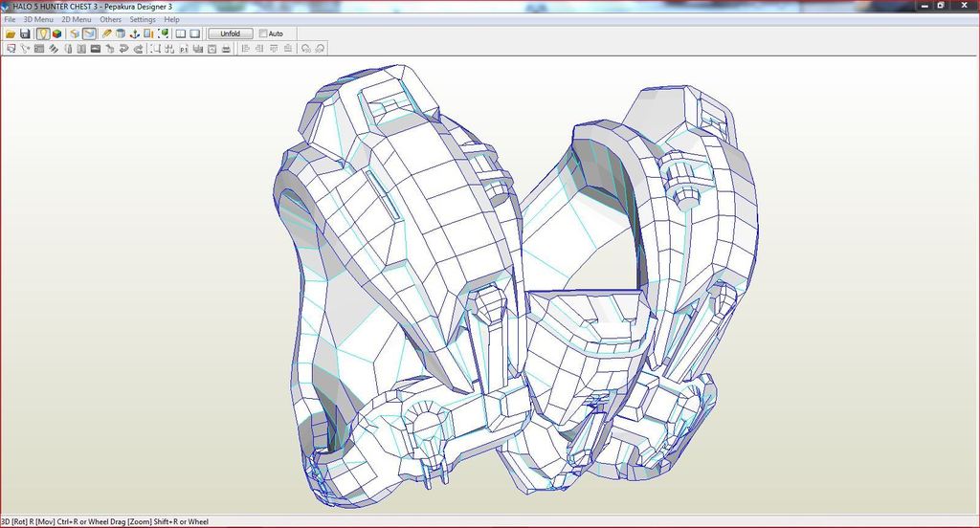Expand the Others menu
Viewport: 980px width, 528px height.
[x=111, y=19]
